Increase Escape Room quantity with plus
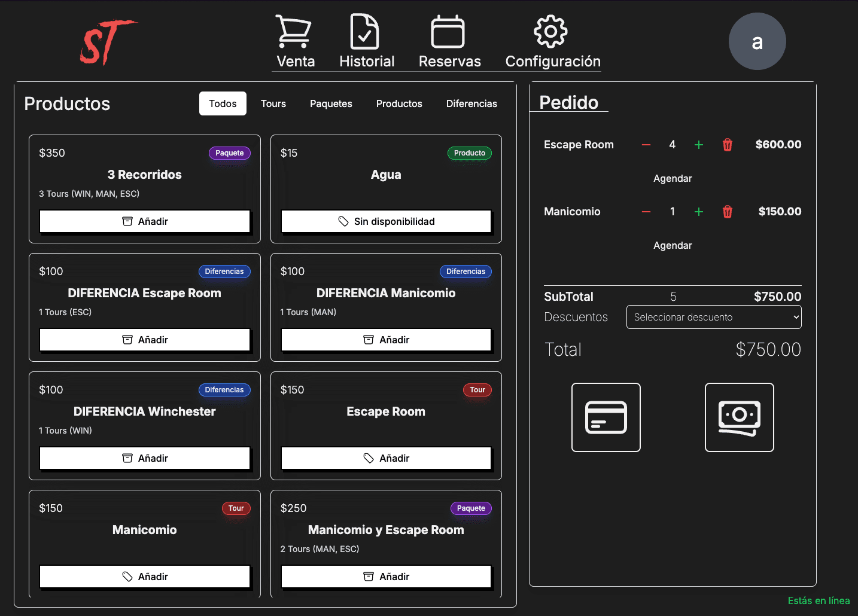858x616 pixels. (x=698, y=144)
